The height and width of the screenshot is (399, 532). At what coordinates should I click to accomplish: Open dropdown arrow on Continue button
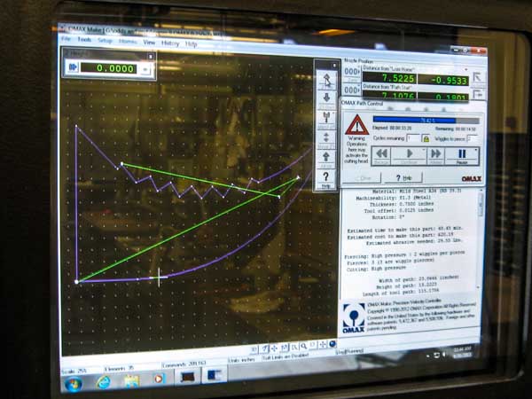coord(424,150)
